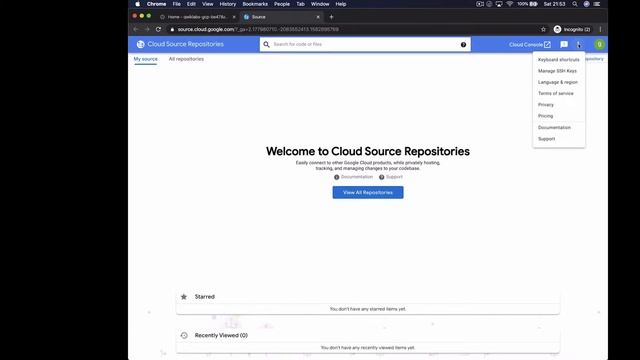Open the People menu
640x360 pixels.
coord(282,4)
